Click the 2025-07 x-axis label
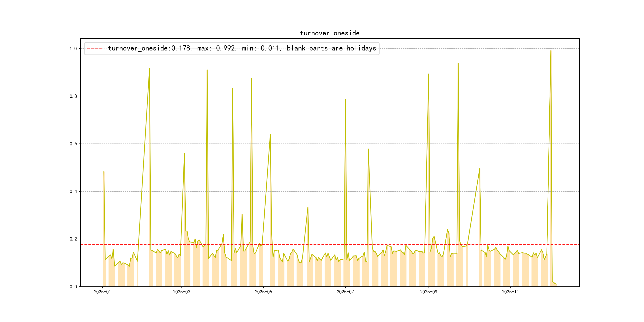 345,292
